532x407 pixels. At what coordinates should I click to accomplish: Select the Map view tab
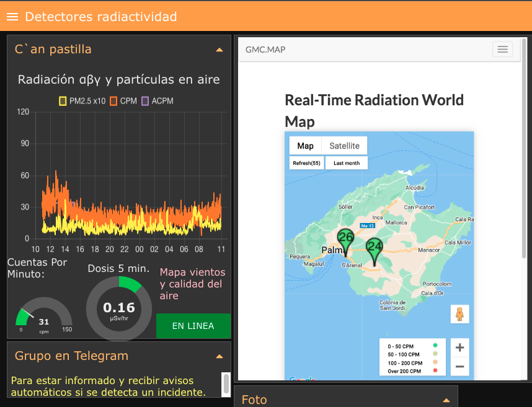click(x=305, y=146)
